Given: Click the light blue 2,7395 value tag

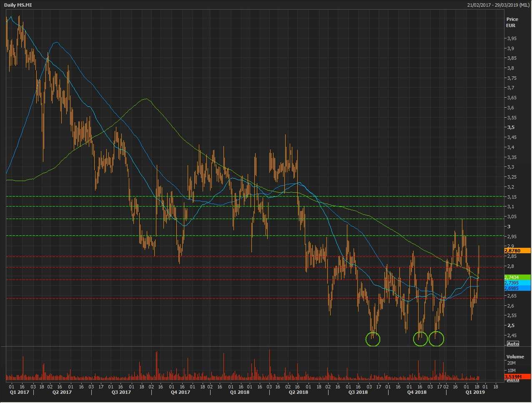Looking at the screenshot, I should click(x=517, y=283).
